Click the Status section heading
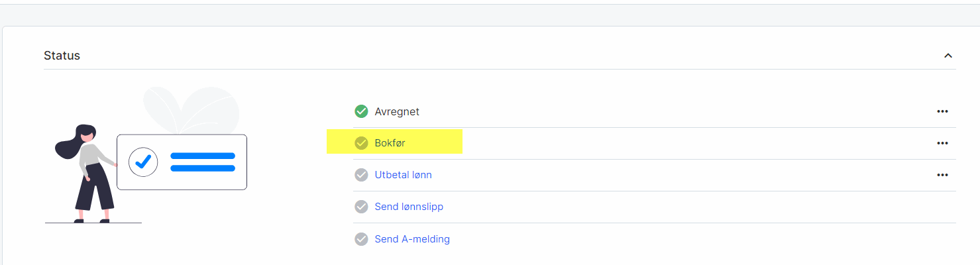 (x=62, y=56)
